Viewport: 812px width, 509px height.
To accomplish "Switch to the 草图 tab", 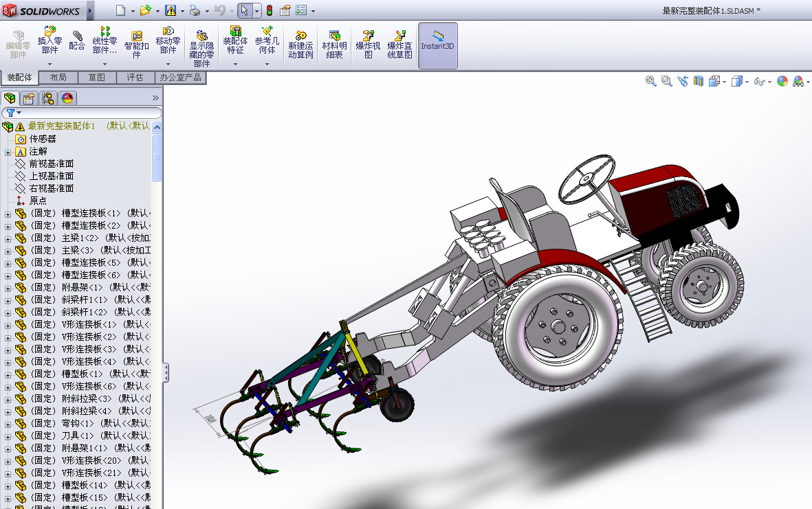I will (x=96, y=77).
